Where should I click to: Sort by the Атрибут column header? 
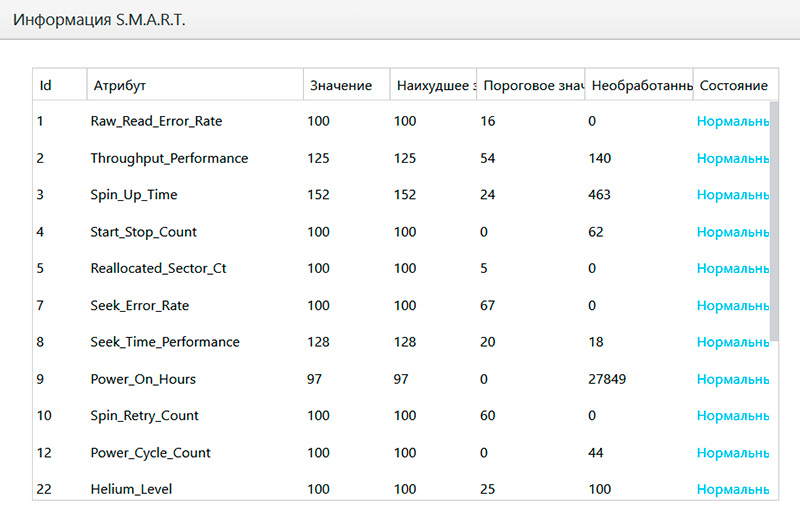click(120, 86)
